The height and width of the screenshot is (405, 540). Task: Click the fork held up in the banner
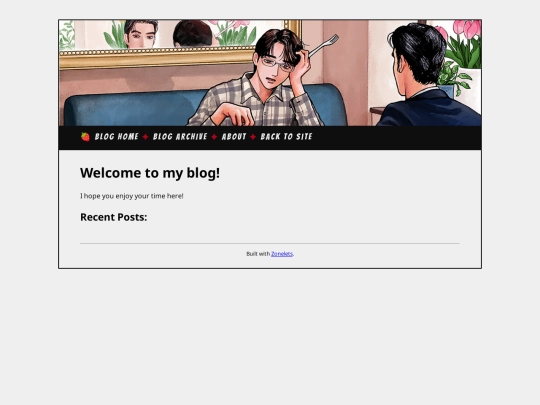point(323,45)
